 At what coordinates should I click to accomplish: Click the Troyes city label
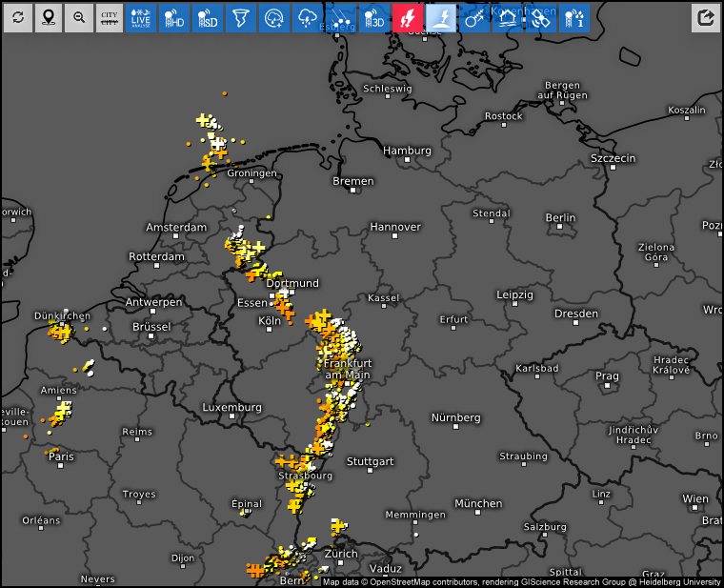139,495
